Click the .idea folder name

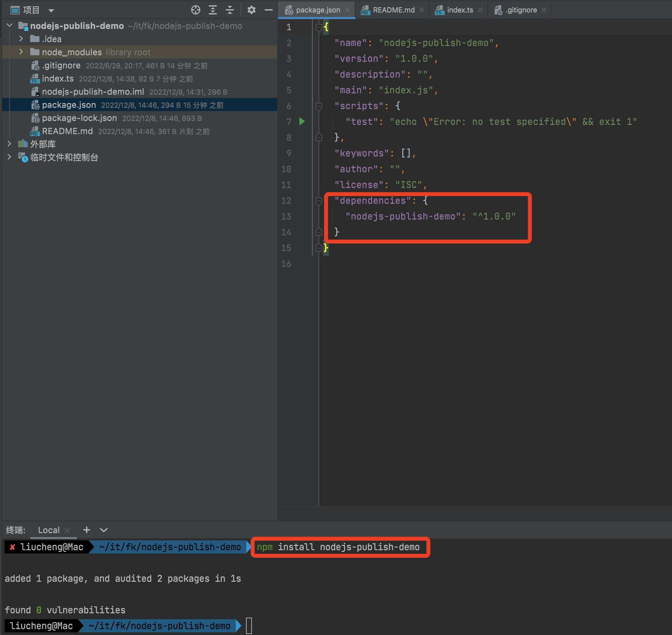52,39
